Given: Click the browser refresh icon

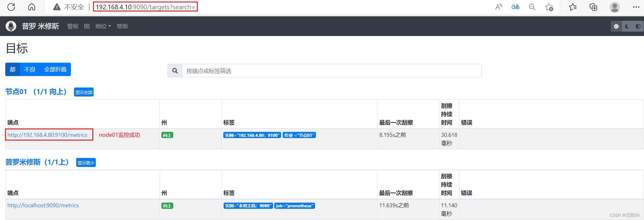Looking at the screenshot, I should coord(11,7).
